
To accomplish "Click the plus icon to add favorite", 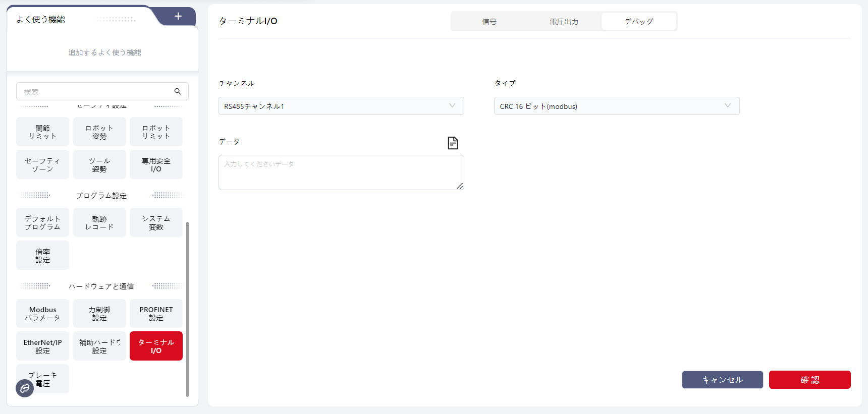I will (x=178, y=17).
